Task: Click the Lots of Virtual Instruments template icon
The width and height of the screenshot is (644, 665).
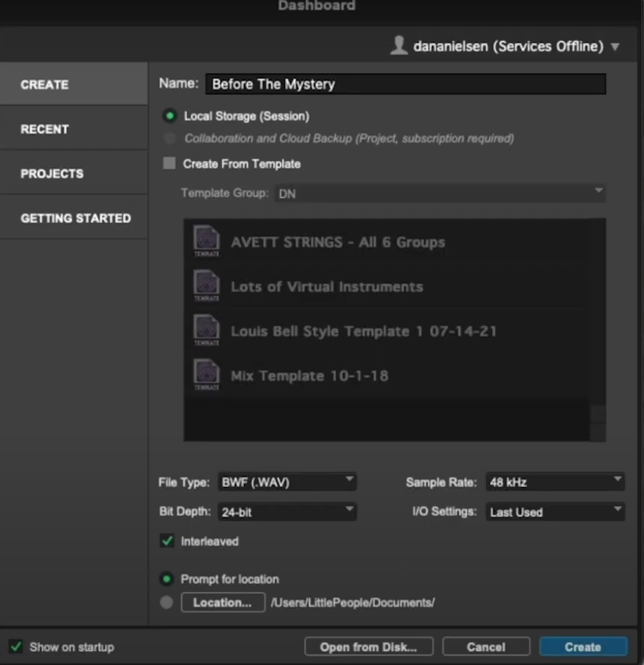Action: pyautogui.click(x=207, y=285)
